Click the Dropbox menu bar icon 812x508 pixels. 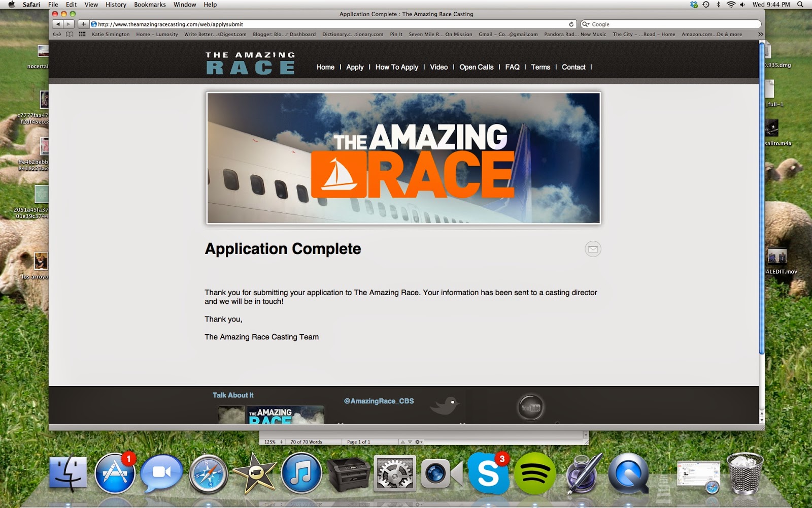tap(694, 5)
